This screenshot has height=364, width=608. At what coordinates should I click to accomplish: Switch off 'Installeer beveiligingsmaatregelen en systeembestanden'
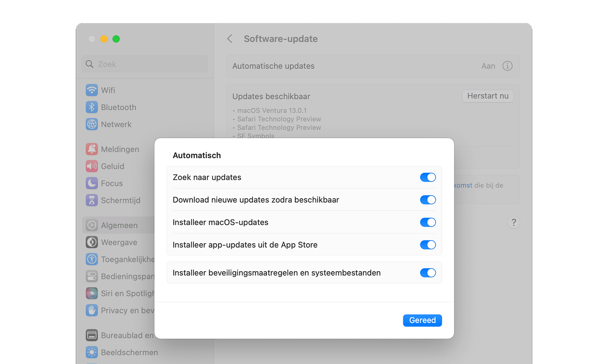pyautogui.click(x=428, y=273)
